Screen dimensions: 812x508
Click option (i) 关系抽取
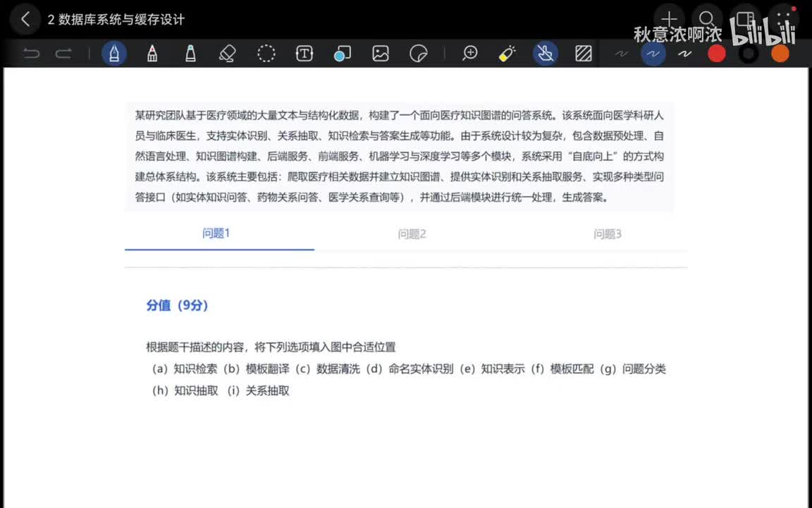point(258,391)
